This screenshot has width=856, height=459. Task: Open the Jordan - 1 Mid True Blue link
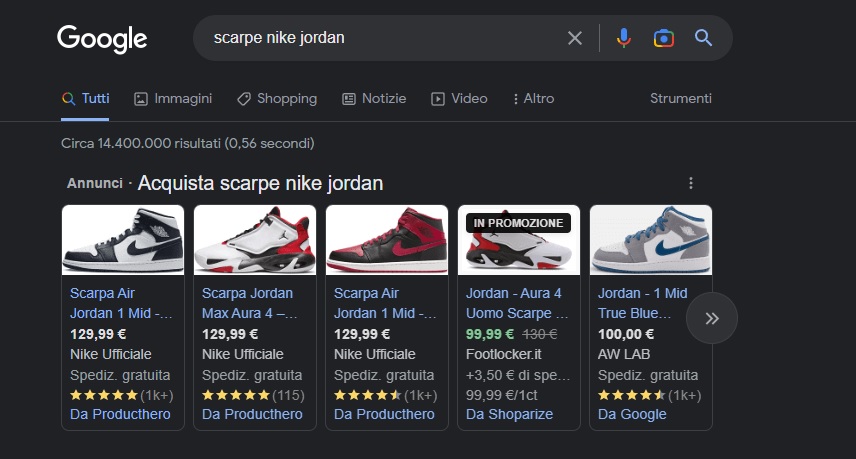[643, 303]
